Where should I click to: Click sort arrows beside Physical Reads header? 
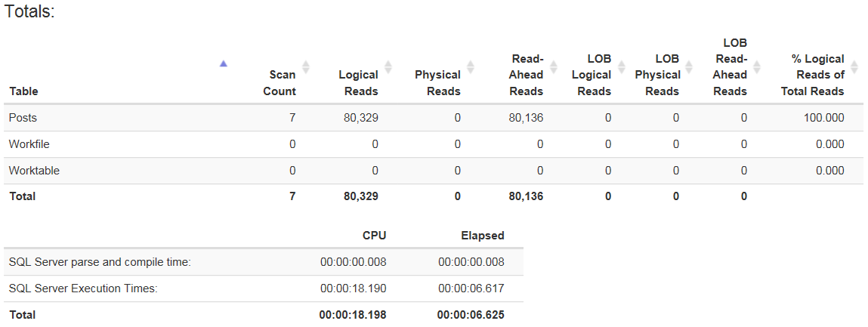coord(470,67)
